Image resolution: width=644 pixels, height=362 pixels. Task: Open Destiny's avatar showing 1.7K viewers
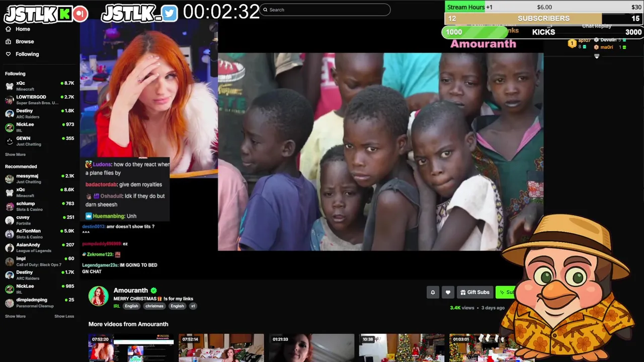coord(9,275)
